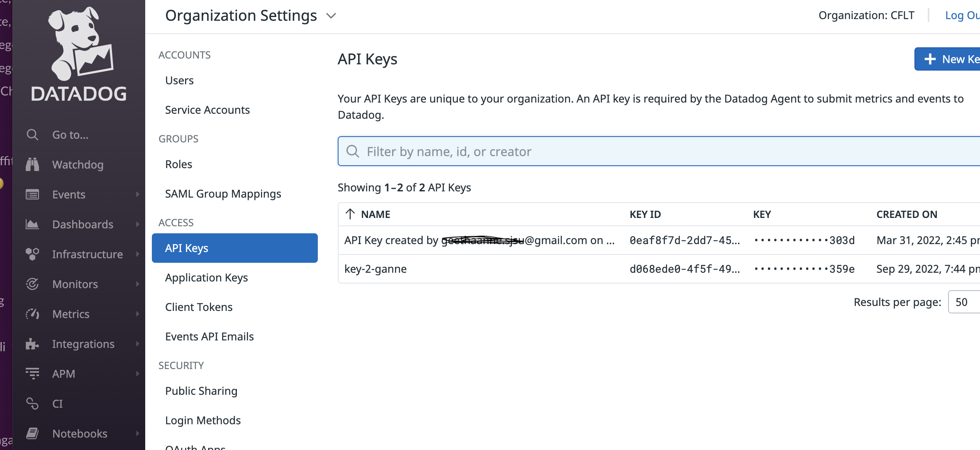Image resolution: width=980 pixels, height=450 pixels.
Task: Expand the Infrastructure submenu arrow
Action: (x=138, y=254)
